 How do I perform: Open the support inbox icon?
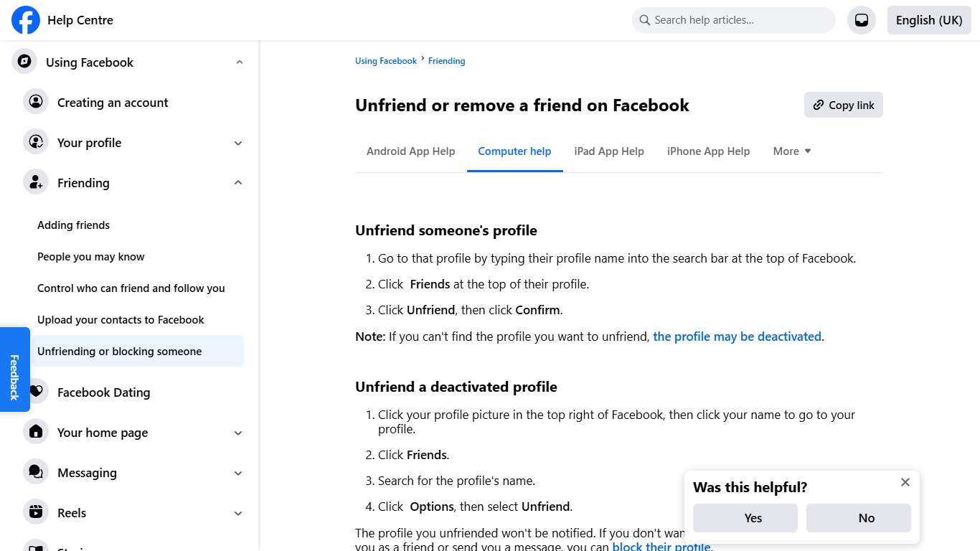(x=861, y=19)
